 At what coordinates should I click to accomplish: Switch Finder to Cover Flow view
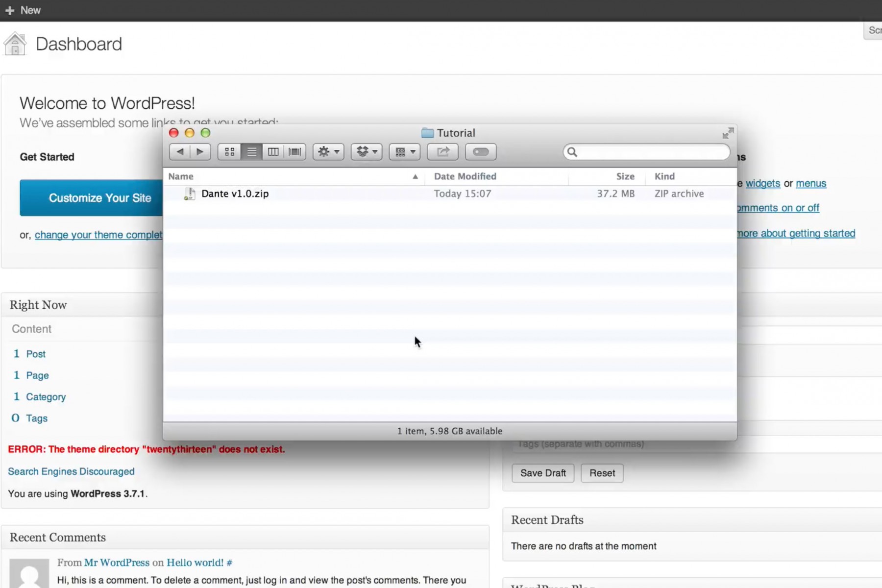pyautogui.click(x=295, y=152)
